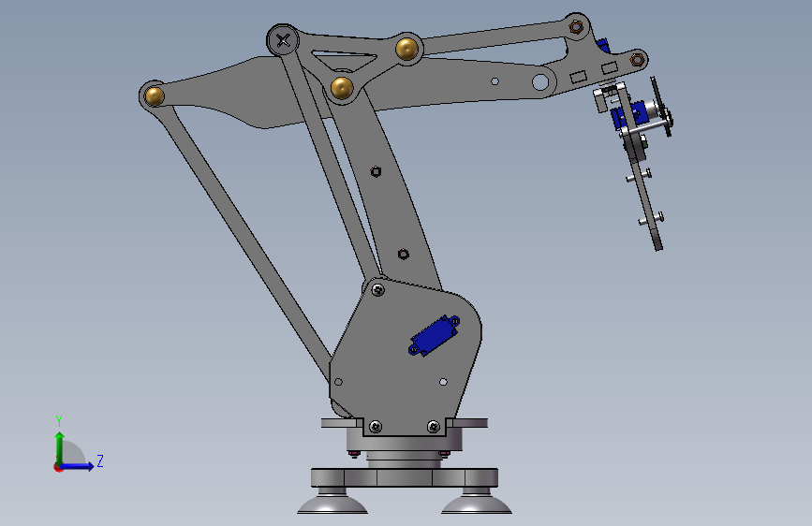Select the bottom-right Phillips screw on the side plate
812x526 pixels.
pyautogui.click(x=434, y=427)
